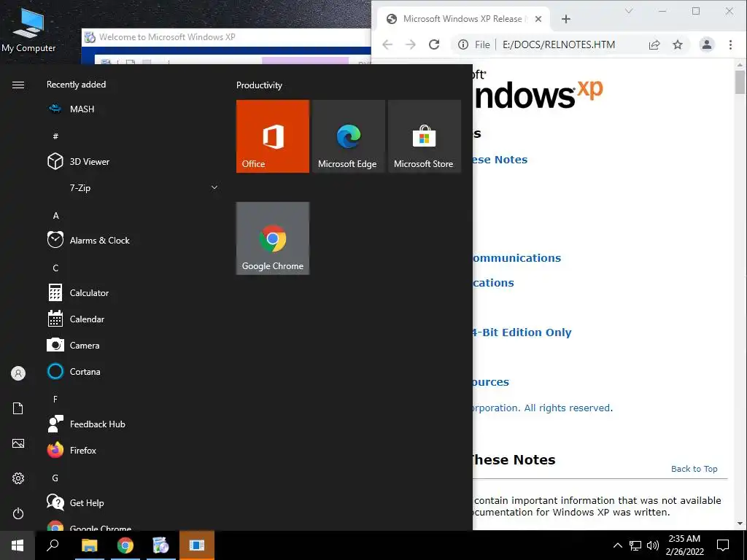Open the taskbar clock and date
Image resolution: width=747 pixels, height=560 pixels.
684,545
